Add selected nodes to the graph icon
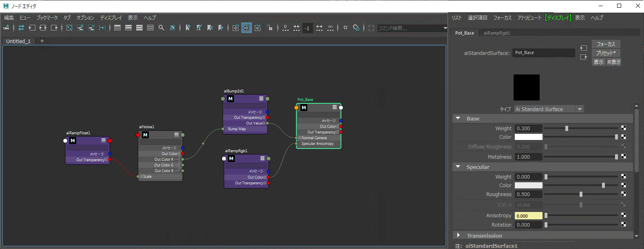The height and width of the screenshot is (249, 644). click(x=80, y=28)
